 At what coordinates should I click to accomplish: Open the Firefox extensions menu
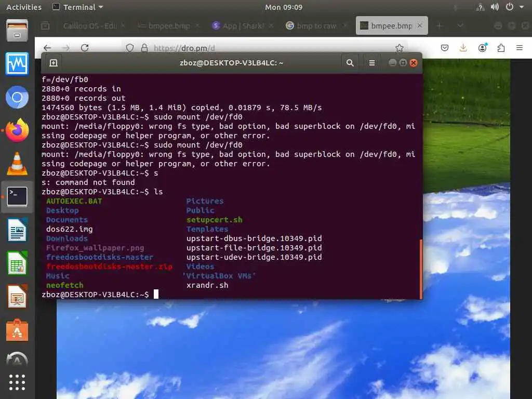(x=501, y=48)
